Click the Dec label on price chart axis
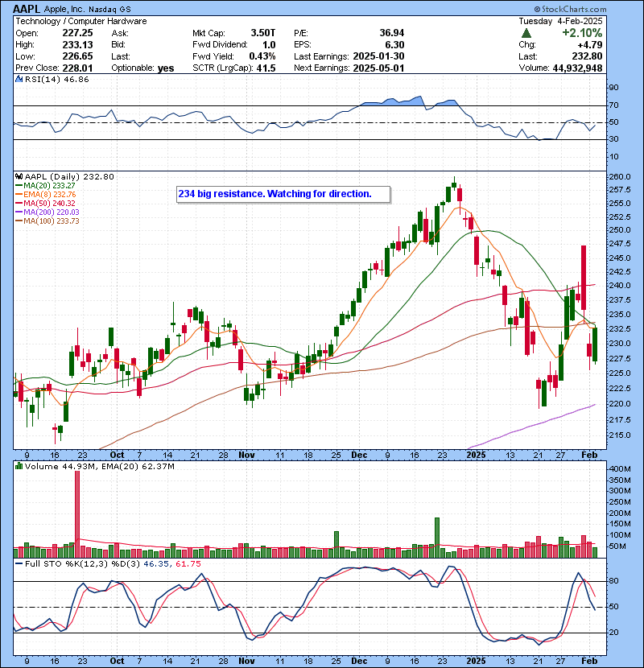The image size is (644, 668). pos(359,455)
